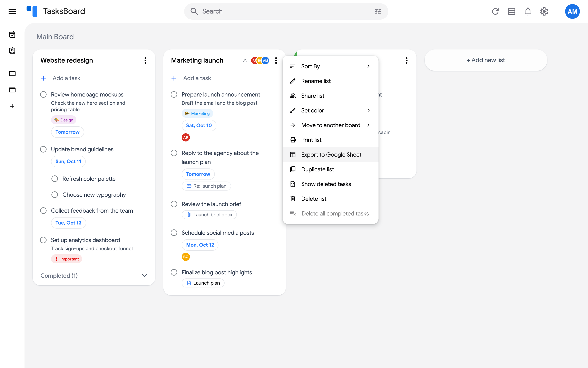Complete the Update brand guidelines task
588x368 pixels.
click(43, 149)
